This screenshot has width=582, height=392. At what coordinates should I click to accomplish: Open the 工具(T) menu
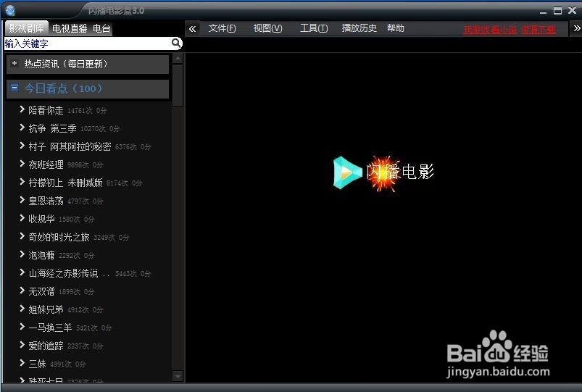pyautogui.click(x=314, y=28)
